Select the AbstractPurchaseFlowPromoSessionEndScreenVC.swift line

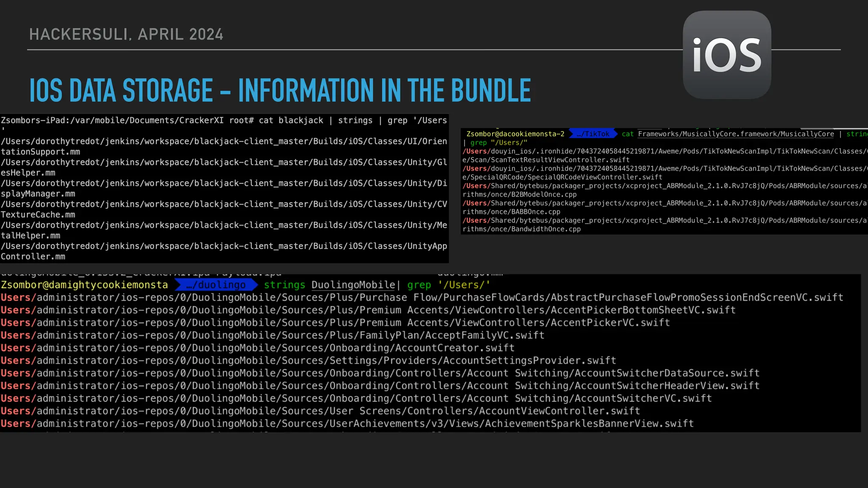(x=422, y=297)
